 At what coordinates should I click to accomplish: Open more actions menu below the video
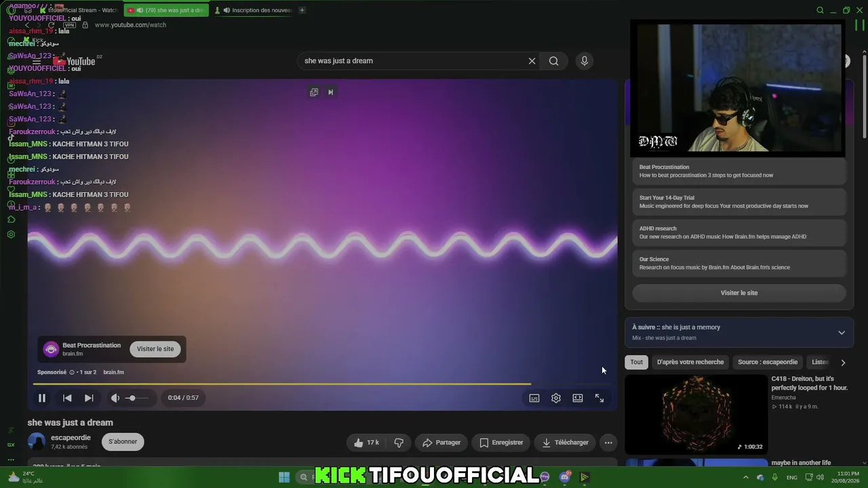point(608,443)
